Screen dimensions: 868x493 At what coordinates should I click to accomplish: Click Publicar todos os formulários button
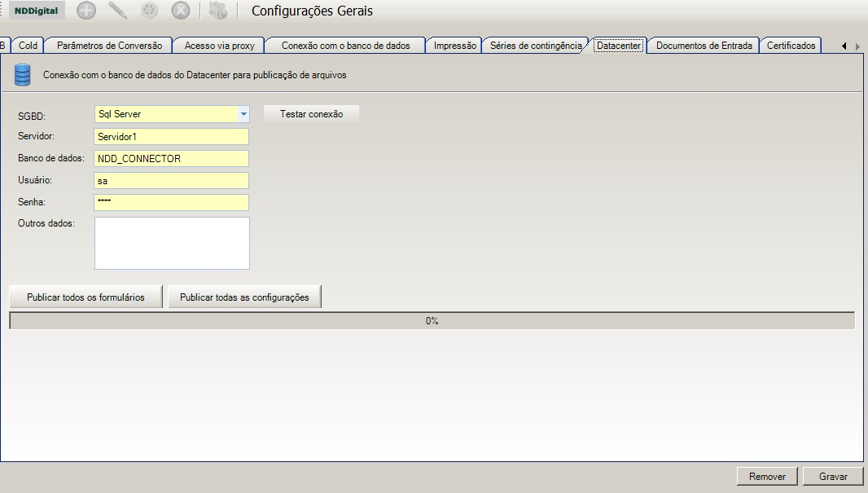click(85, 297)
